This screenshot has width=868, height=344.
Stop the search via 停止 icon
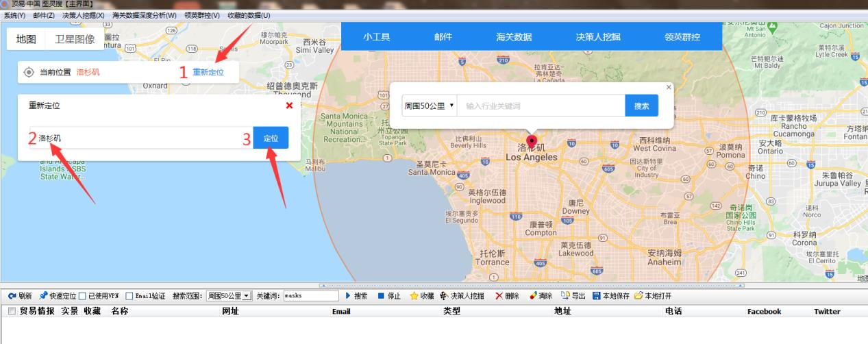click(381, 296)
